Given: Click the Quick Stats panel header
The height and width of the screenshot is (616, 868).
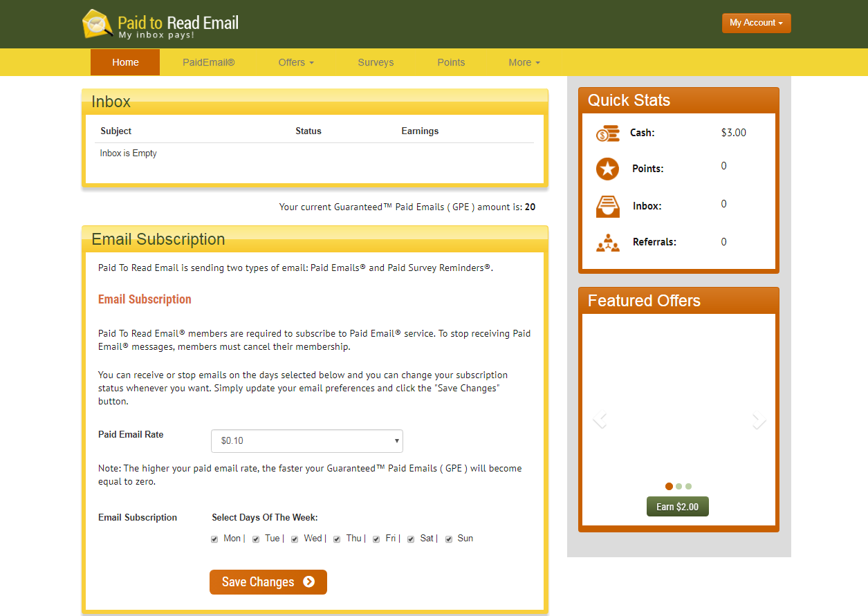Looking at the screenshot, I should 678,100.
